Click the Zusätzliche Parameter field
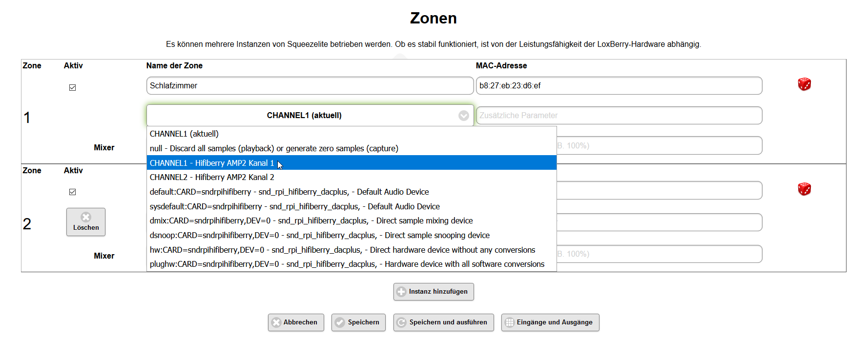868x341 pixels. pos(619,116)
